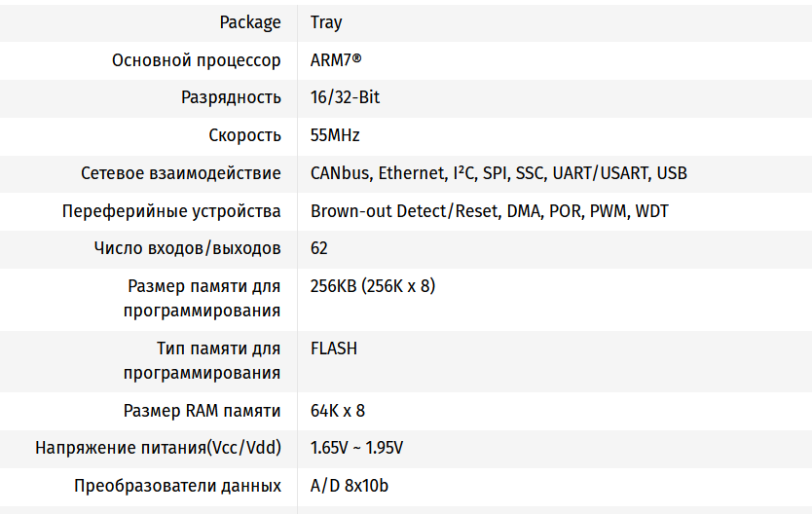Click the 62 I/O count value
This screenshot has height=514, width=812.
pos(319,248)
